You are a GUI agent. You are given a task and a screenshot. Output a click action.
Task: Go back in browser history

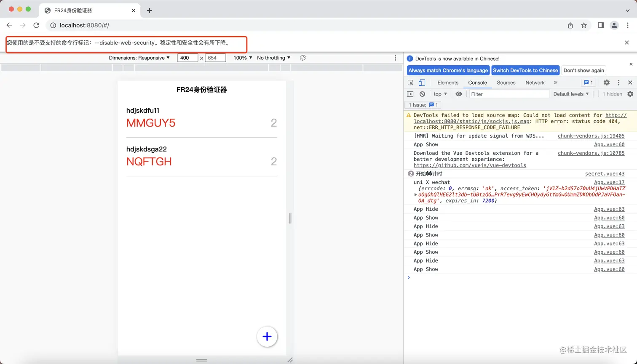coord(9,25)
